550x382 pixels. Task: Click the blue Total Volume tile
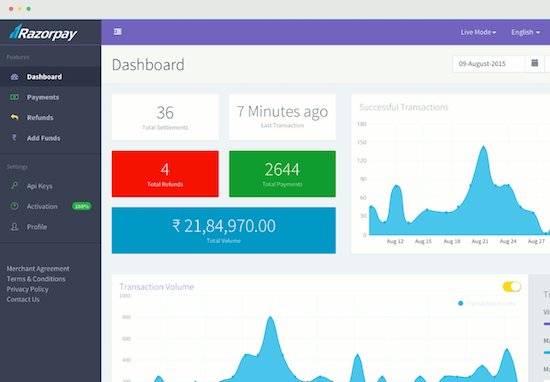[223, 230]
